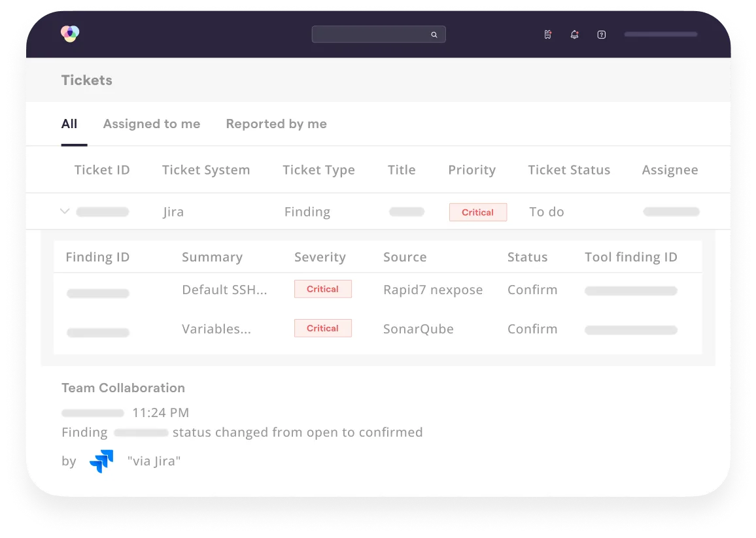Click Confirm status on the SonarQube finding
Image resolution: width=756 pixels, height=538 pixels.
coord(532,329)
